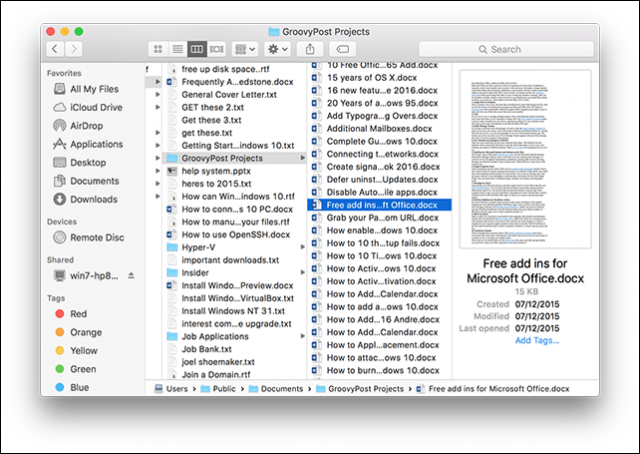This screenshot has height=454, width=640.
Task: Switch to icon view
Action: click(158, 49)
